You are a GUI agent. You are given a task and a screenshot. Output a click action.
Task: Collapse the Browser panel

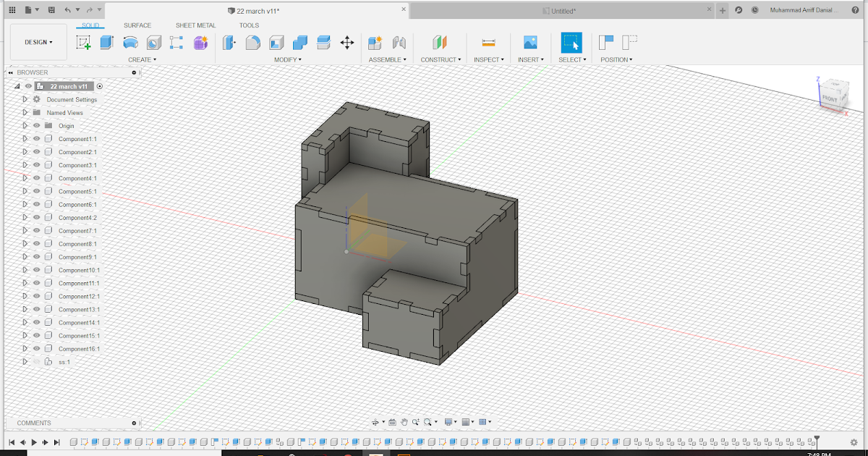pos(11,72)
